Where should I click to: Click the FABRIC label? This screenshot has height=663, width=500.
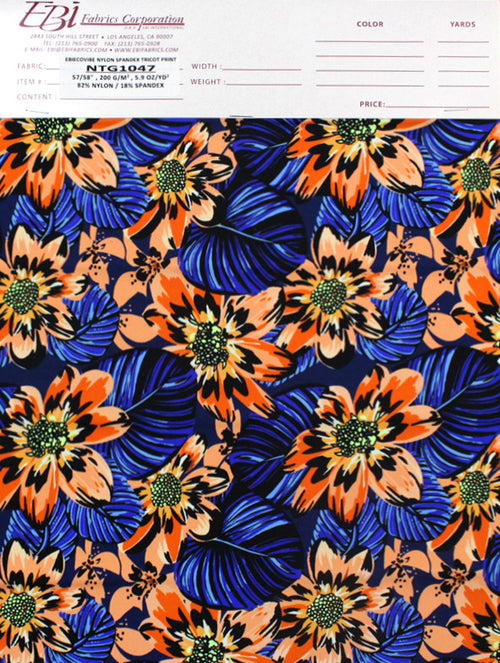click(31, 66)
